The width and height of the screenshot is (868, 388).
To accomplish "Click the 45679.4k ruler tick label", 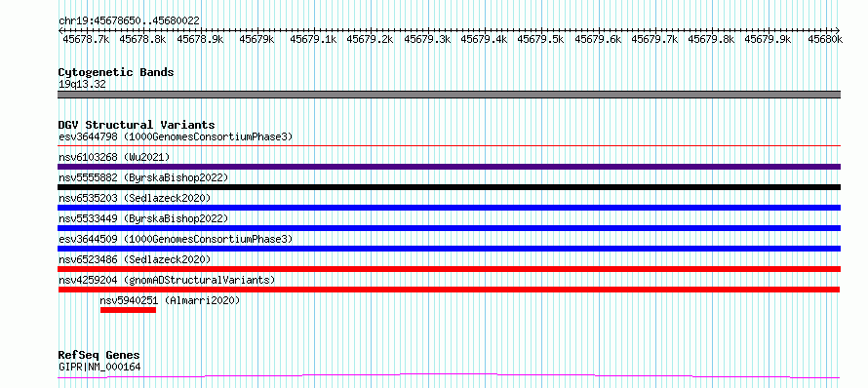I will 484,39.
